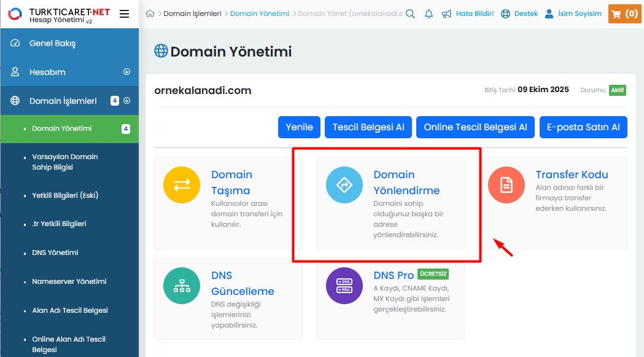Click the orange Transfer Kodu icon
644x357 pixels.
tap(506, 185)
